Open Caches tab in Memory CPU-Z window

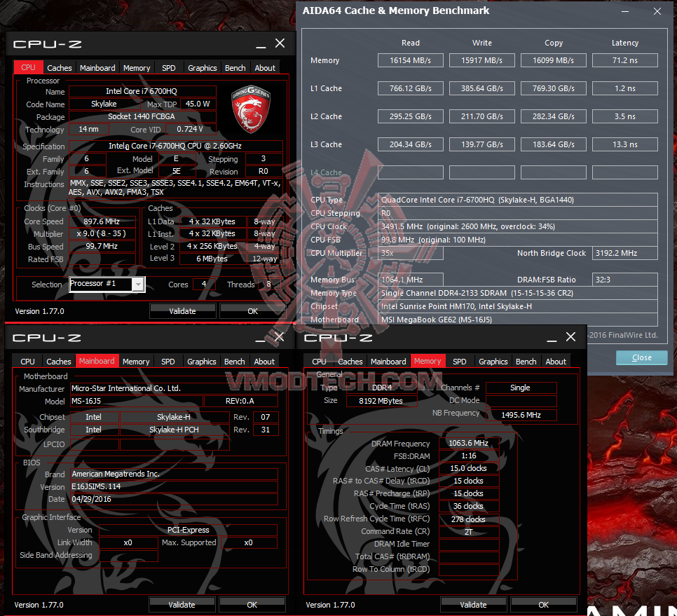pos(350,362)
